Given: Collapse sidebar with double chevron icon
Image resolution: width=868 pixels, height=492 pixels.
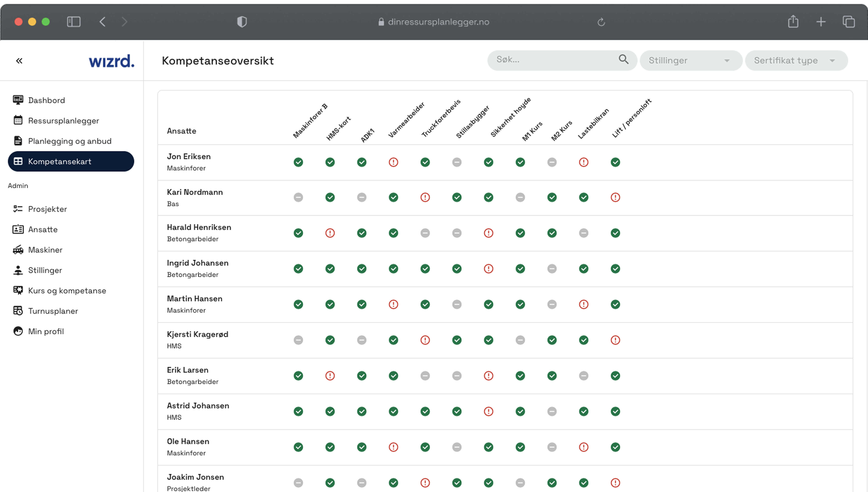Looking at the screenshot, I should 19,61.
